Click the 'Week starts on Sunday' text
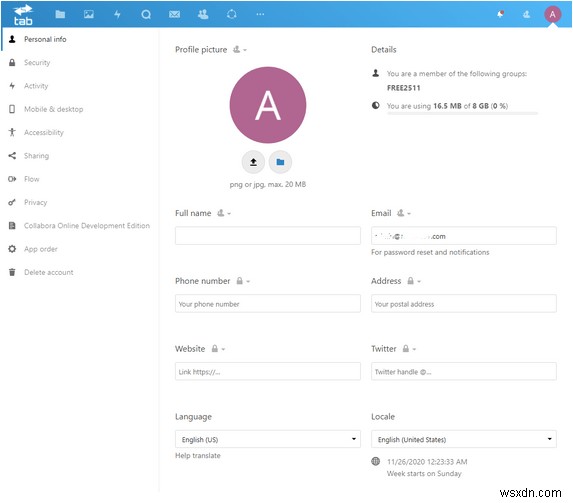Viewport: 573px width, 503px height. (424, 473)
